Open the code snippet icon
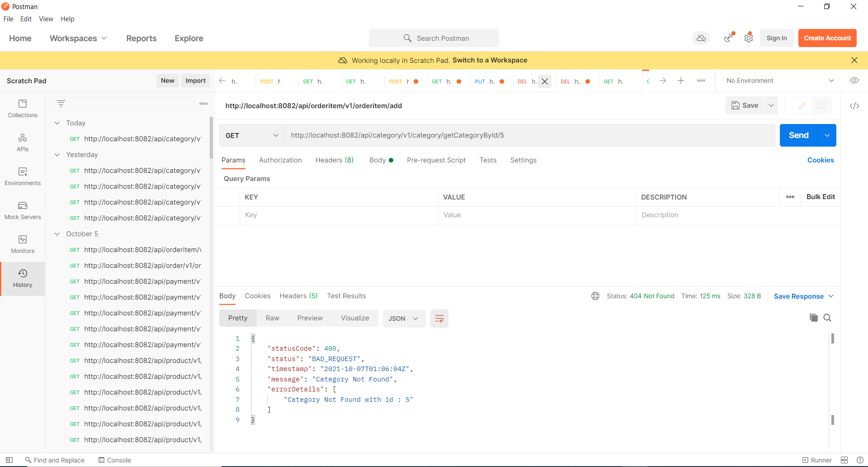 point(854,106)
